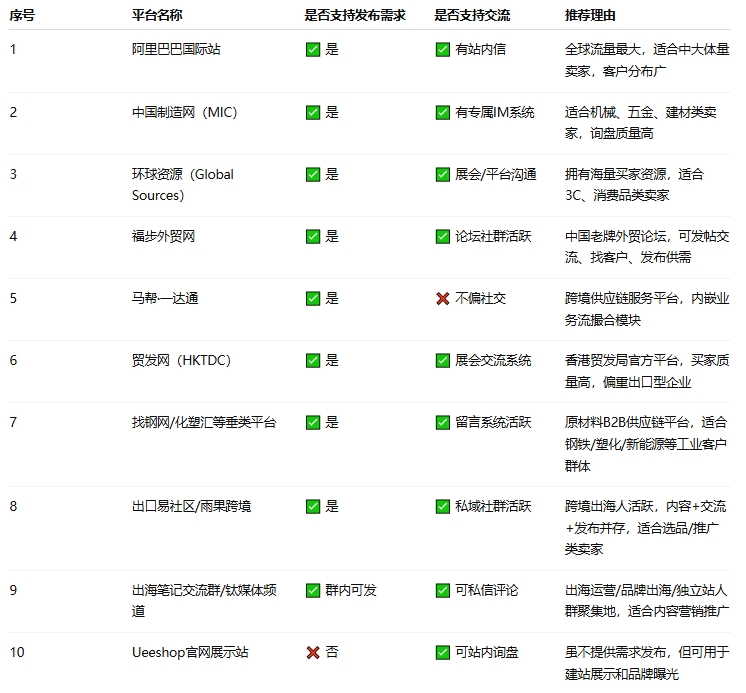Click the 中国制造网 (MIC) platform name
746x693 pixels.
tap(185, 112)
